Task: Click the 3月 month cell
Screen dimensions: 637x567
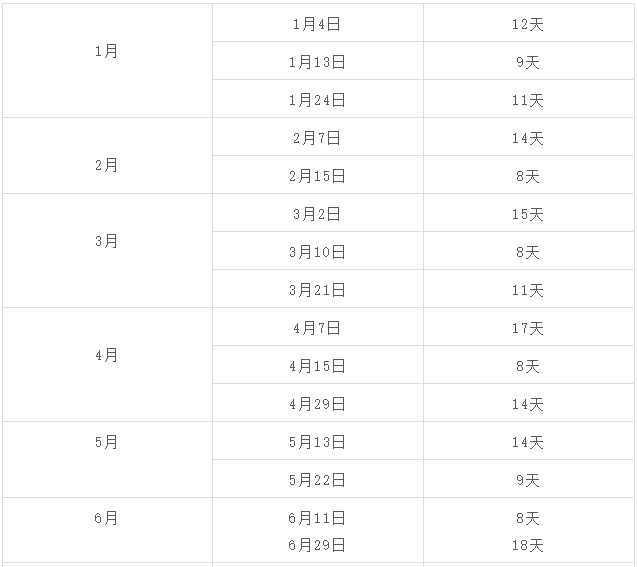Action: point(107,241)
